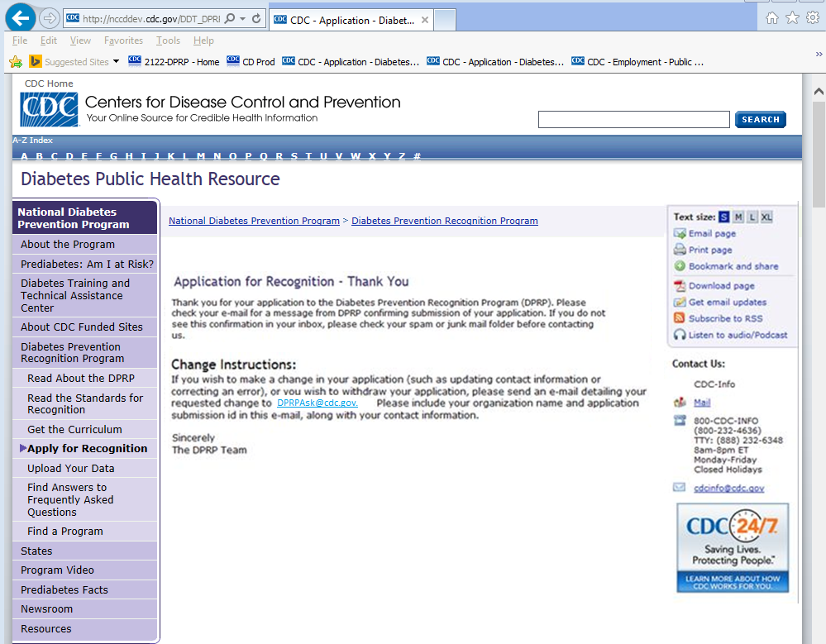Follow the National Diabetes Prevention Program breadcrumb
This screenshot has width=826, height=644.
(x=254, y=221)
